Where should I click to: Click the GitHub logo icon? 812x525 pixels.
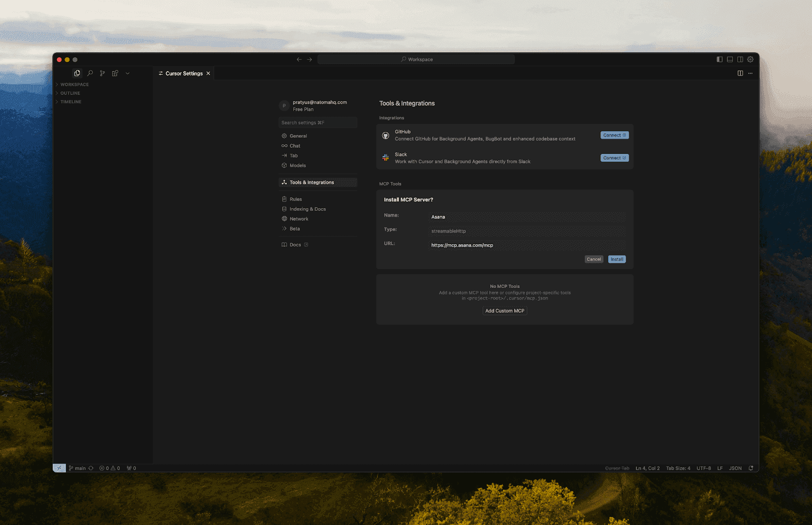click(386, 136)
